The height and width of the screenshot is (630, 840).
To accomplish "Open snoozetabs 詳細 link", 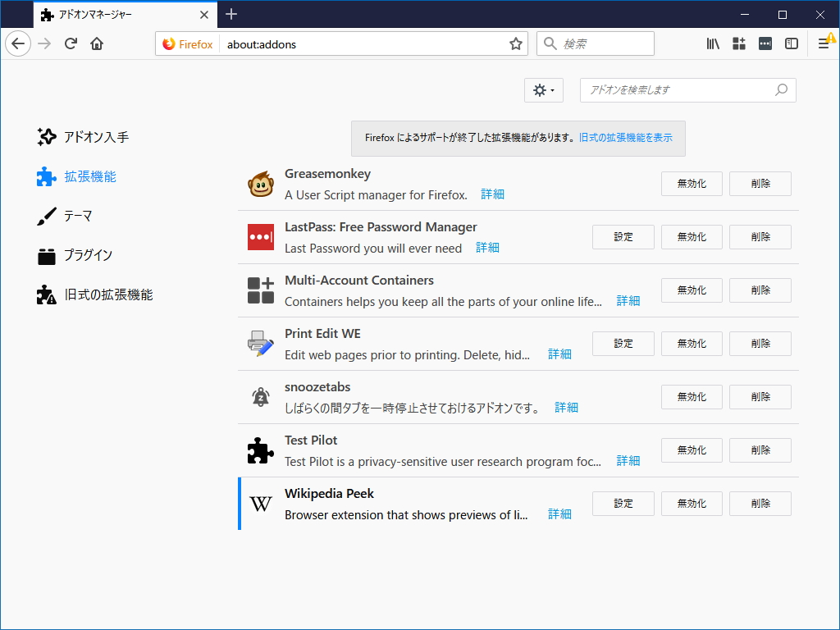I will [566, 408].
